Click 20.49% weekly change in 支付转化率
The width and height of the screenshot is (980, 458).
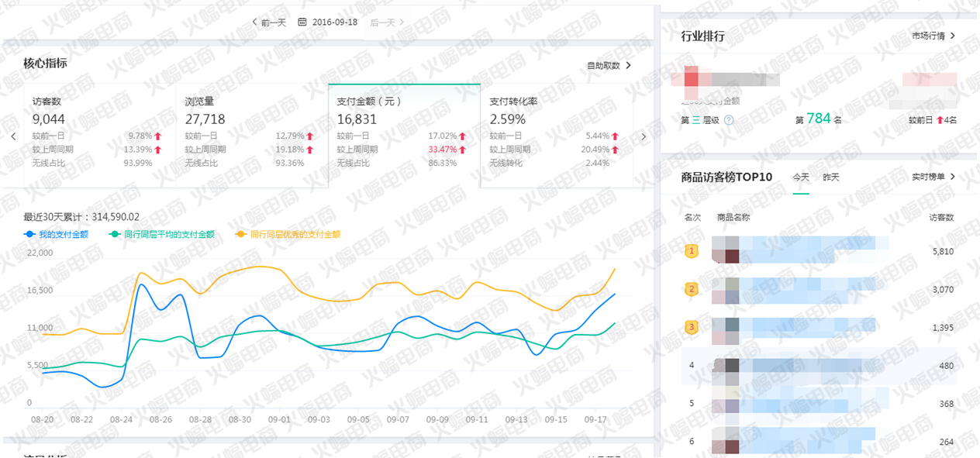click(595, 150)
